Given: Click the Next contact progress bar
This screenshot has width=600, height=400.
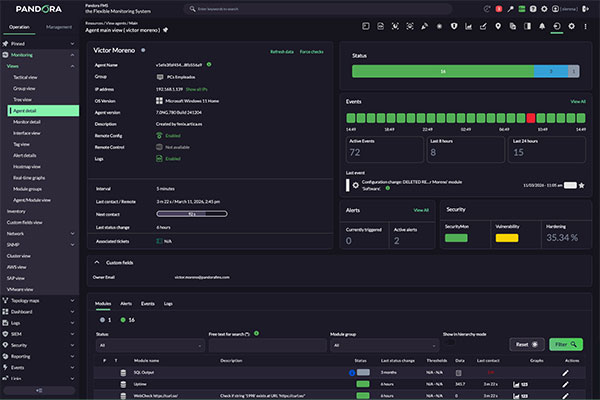Looking at the screenshot, I should (192, 214).
